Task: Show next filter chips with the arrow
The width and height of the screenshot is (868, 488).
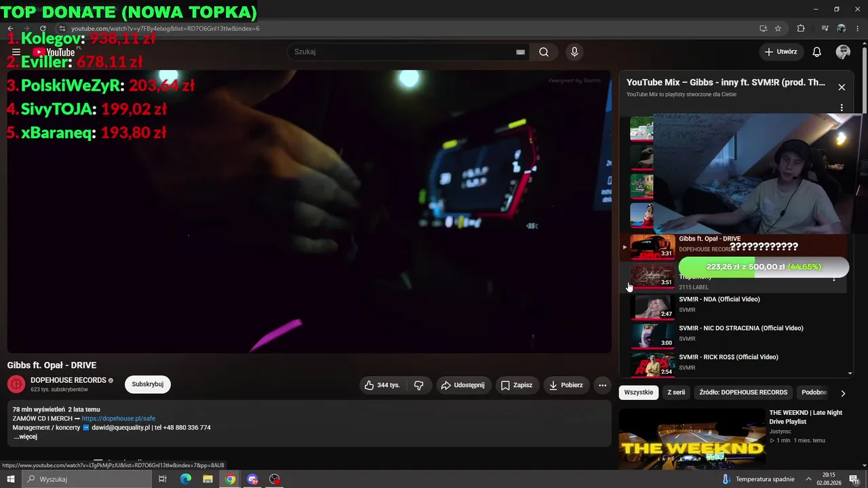Action: 843,392
